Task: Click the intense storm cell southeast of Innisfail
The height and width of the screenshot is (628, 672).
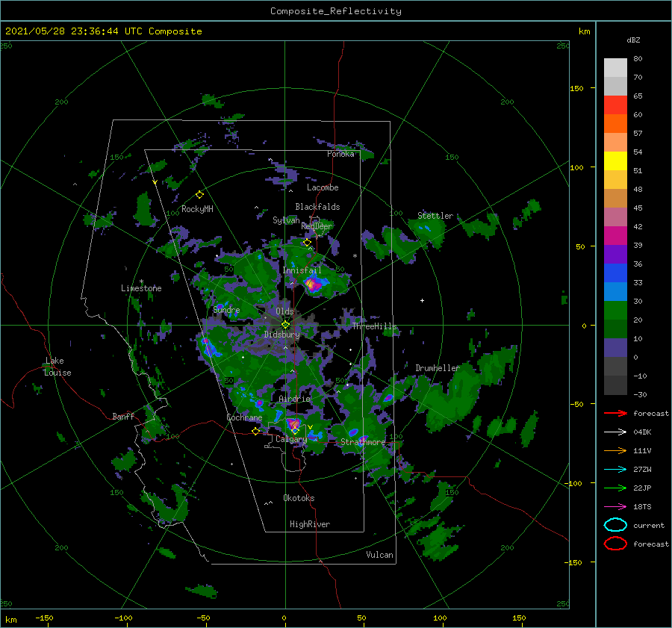Action: click(314, 284)
